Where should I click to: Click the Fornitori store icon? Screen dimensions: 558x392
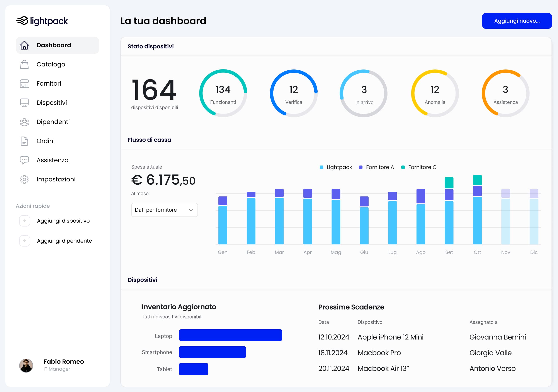[24, 84]
